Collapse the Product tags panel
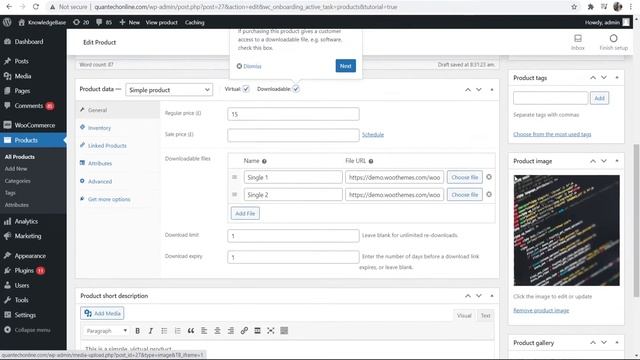The width and height of the screenshot is (640, 360). (617, 78)
